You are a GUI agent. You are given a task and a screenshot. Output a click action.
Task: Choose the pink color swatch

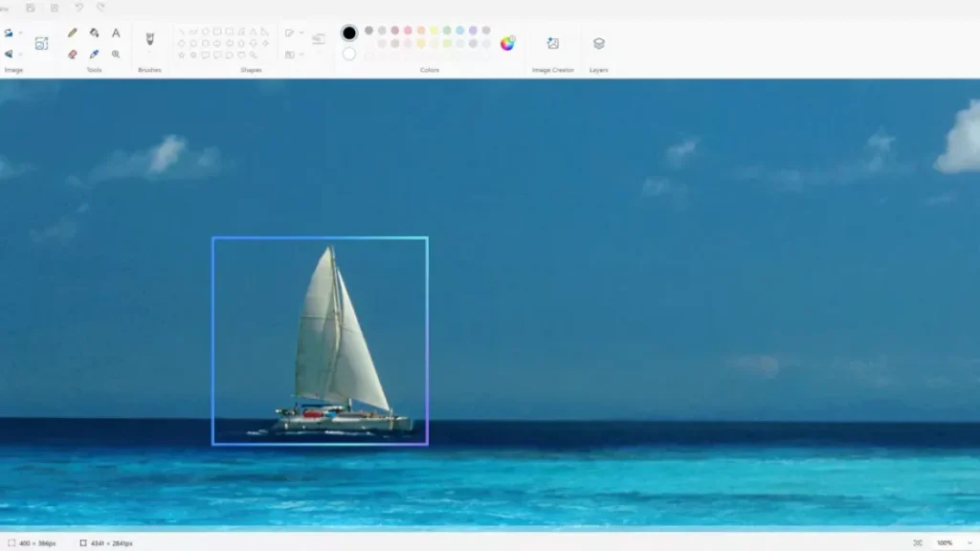coord(408,31)
